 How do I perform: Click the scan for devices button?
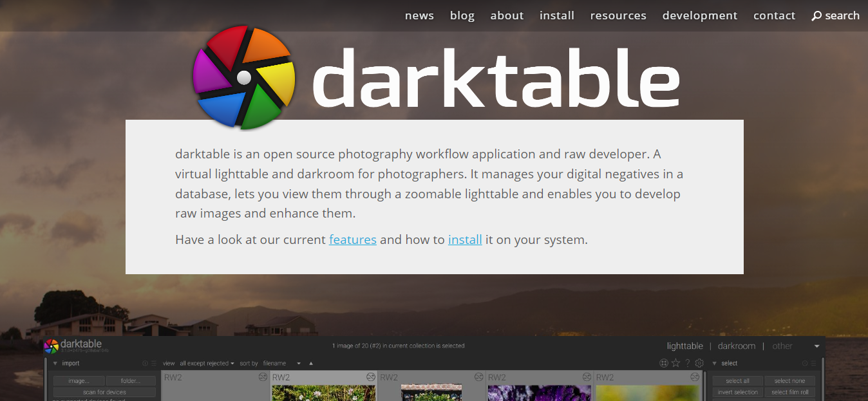[x=105, y=392]
